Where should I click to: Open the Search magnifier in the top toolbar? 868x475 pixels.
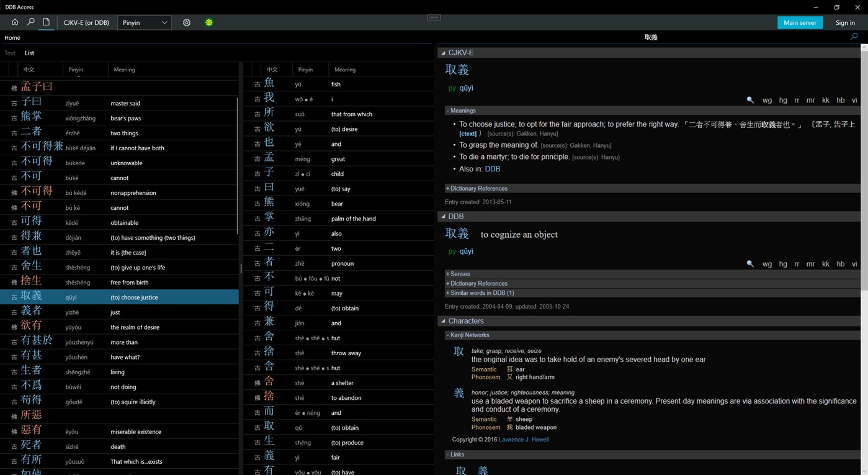tap(30, 22)
